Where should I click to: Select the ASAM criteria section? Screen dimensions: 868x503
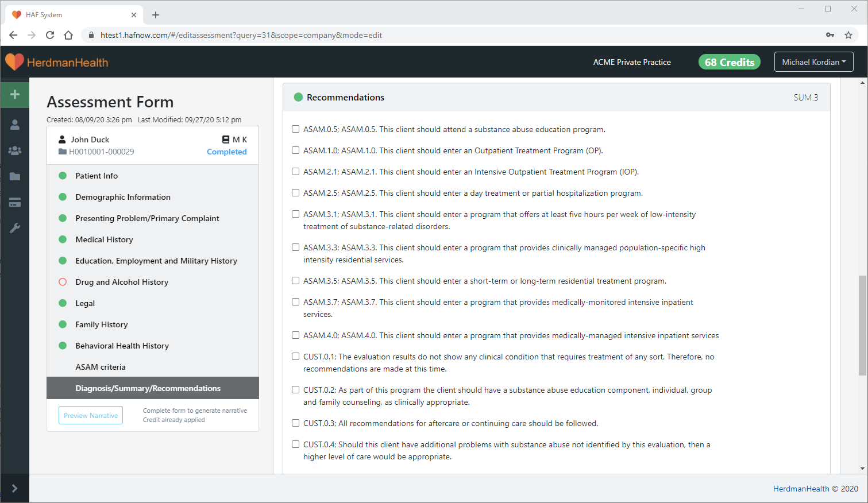click(x=101, y=367)
